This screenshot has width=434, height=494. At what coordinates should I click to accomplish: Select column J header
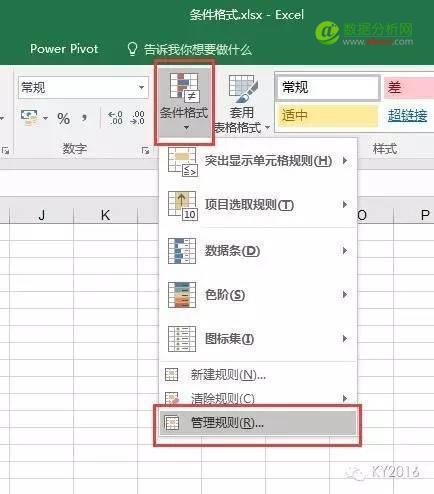42,215
